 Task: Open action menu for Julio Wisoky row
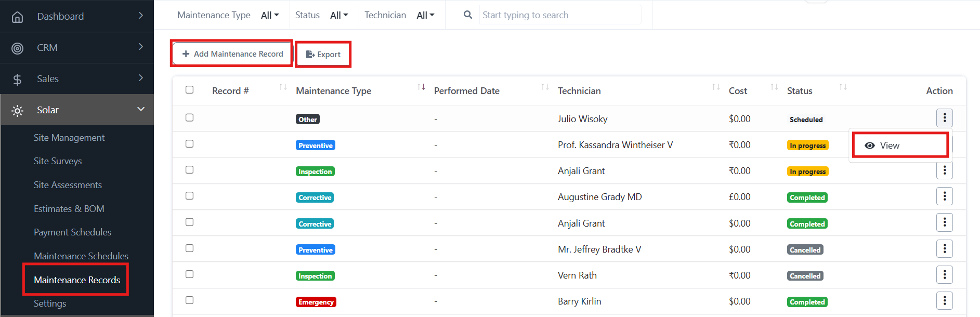944,118
